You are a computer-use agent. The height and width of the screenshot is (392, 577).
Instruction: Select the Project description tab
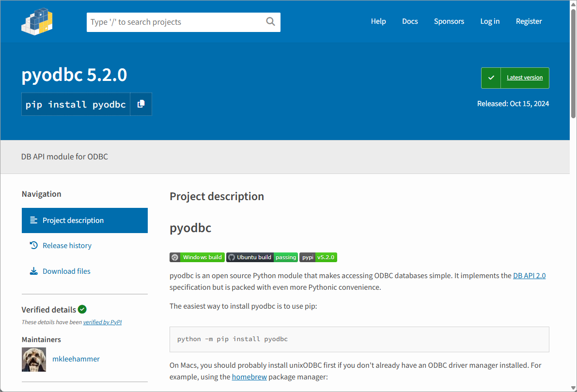(x=85, y=220)
